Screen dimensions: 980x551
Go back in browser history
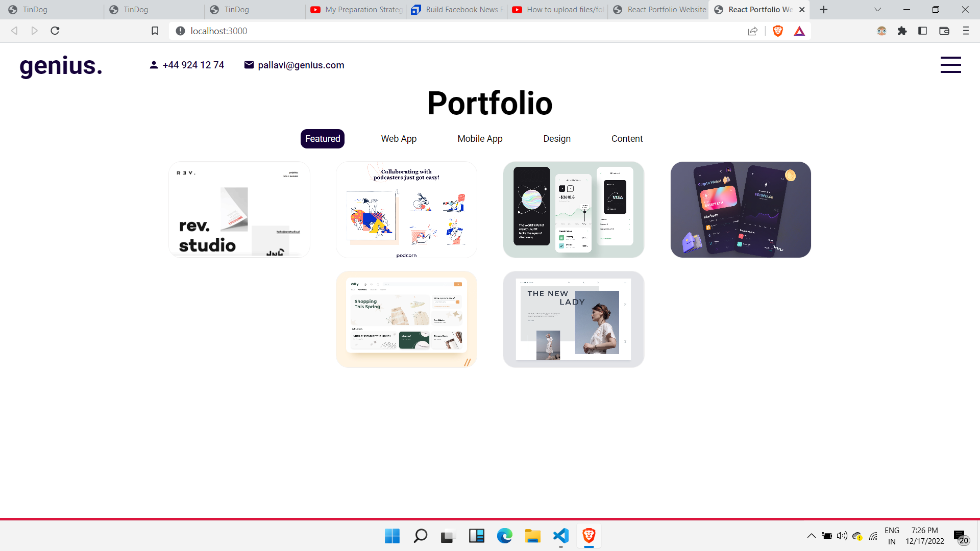coord(14,31)
